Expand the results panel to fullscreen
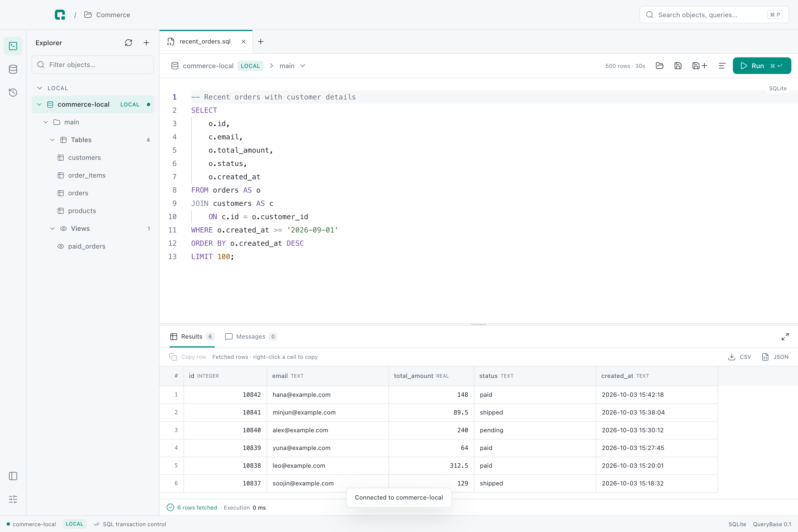Image resolution: width=798 pixels, height=532 pixels. coord(785,337)
